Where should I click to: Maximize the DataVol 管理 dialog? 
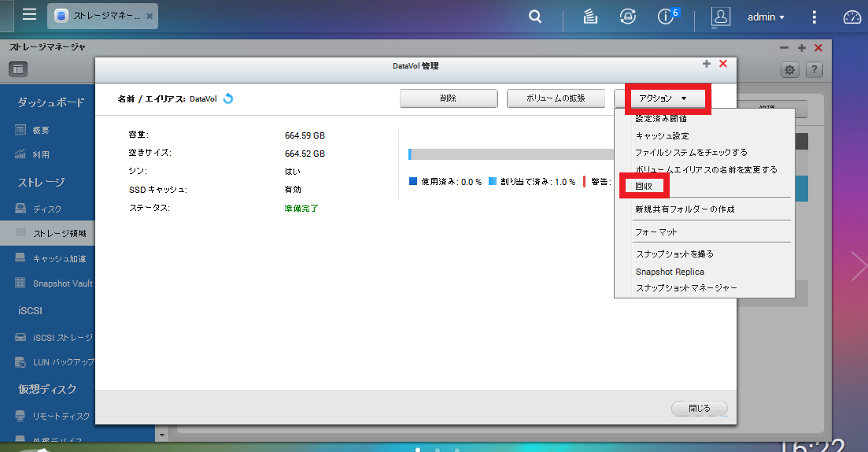point(707,64)
